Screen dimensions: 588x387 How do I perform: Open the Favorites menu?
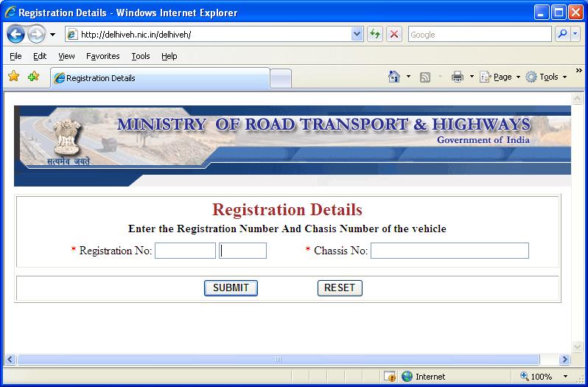[x=102, y=56]
